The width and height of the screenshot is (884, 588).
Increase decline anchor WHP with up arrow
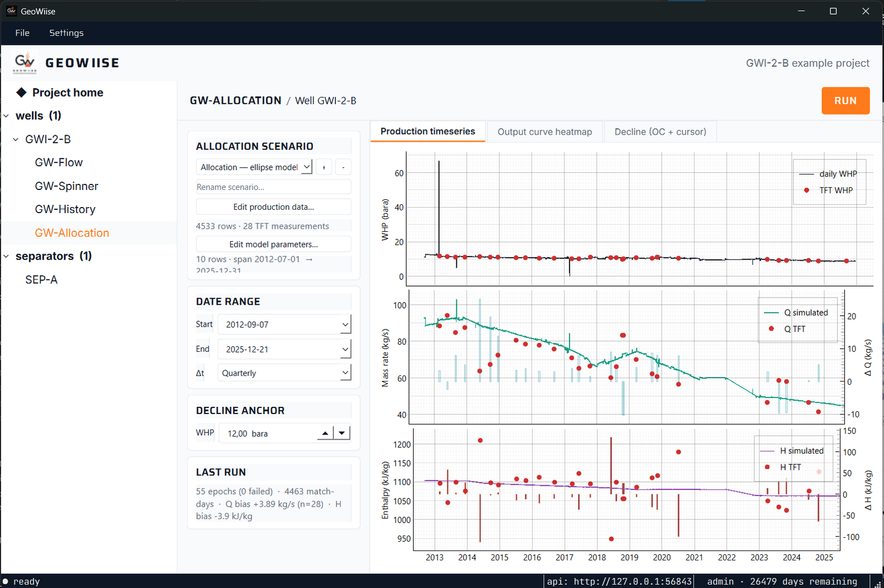(x=325, y=433)
